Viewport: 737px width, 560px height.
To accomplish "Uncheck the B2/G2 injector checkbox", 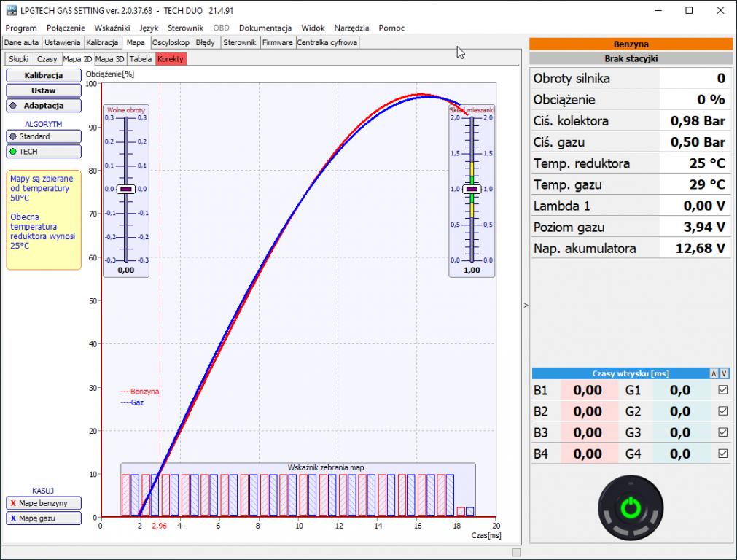I will coord(723,411).
